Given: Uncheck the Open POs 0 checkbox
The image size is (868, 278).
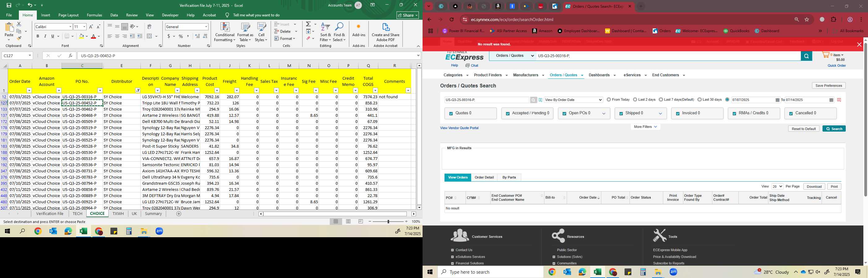Looking at the screenshot, I should click(x=564, y=114).
